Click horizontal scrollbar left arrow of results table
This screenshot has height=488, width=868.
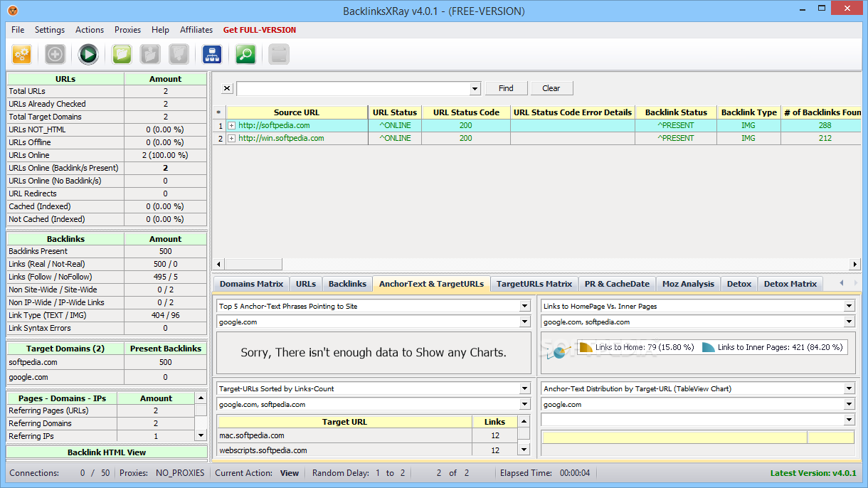219,264
